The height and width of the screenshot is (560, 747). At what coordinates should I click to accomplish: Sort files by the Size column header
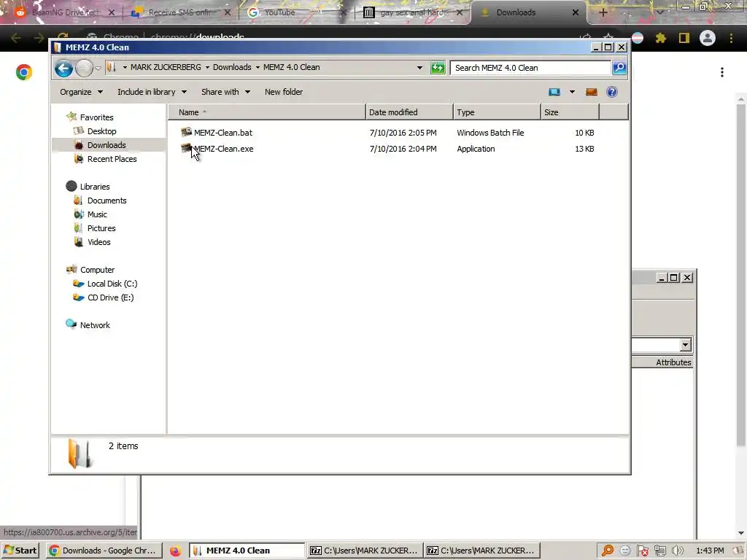tap(570, 112)
